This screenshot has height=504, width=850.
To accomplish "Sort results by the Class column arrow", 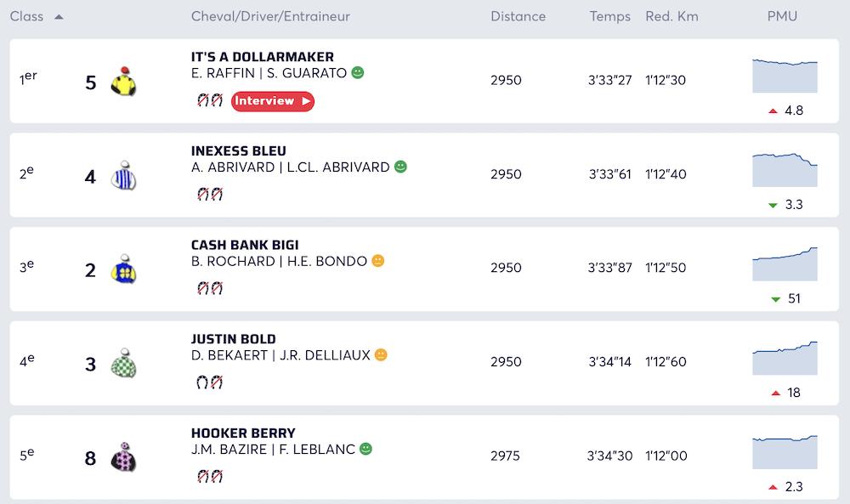I will (58, 16).
